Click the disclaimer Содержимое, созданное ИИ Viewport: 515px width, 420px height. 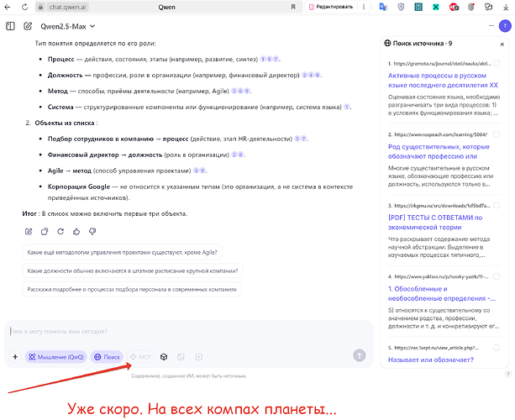(x=189, y=376)
